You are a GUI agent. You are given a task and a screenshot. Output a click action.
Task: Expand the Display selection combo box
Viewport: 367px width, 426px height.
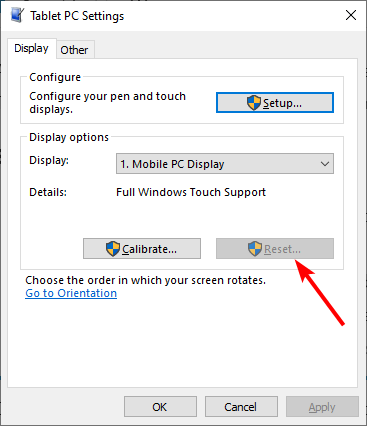click(x=225, y=164)
